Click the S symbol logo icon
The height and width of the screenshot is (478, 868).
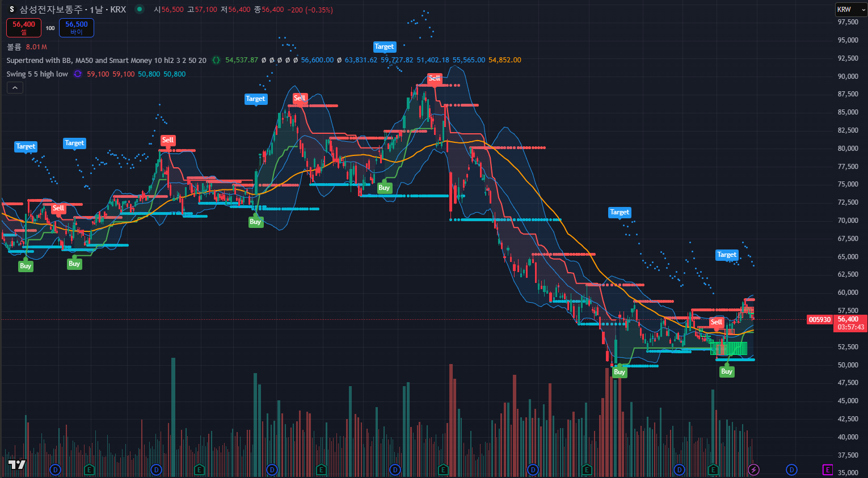click(11, 10)
